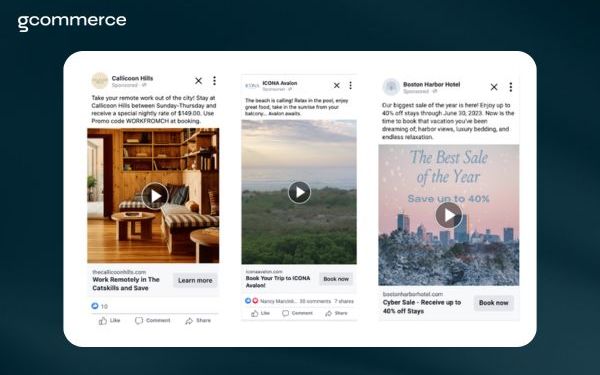Play the Best Sale of the Year video
The height and width of the screenshot is (375, 600).
click(449, 215)
